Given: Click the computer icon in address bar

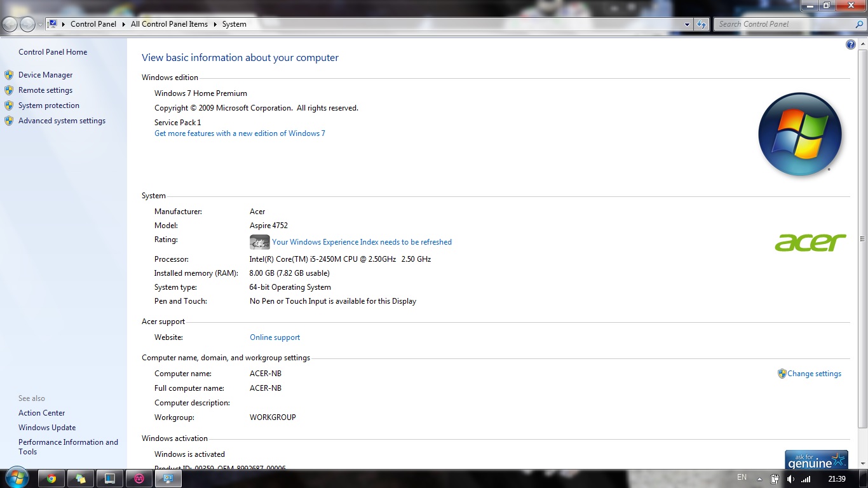Looking at the screenshot, I should point(53,24).
